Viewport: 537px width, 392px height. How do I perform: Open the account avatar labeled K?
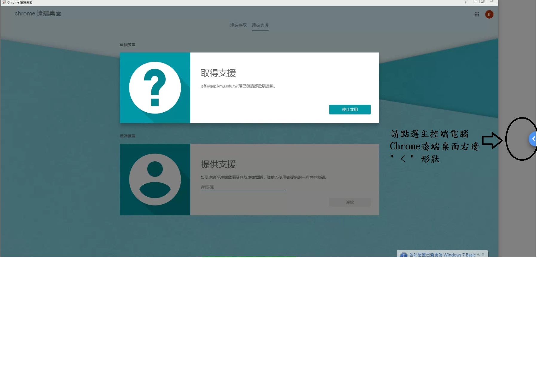[x=489, y=14]
